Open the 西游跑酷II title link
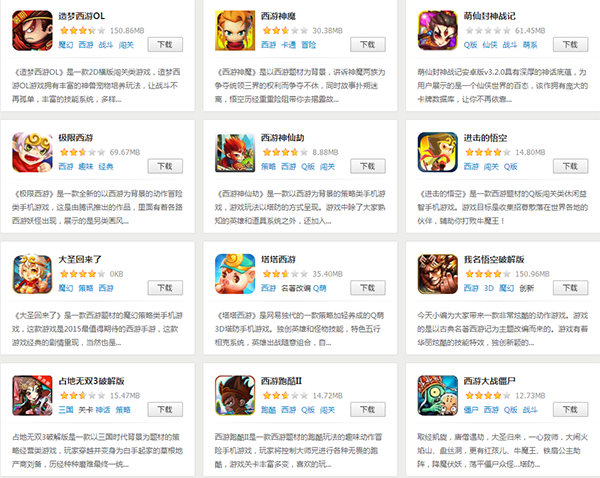The image size is (600, 478). click(x=281, y=381)
